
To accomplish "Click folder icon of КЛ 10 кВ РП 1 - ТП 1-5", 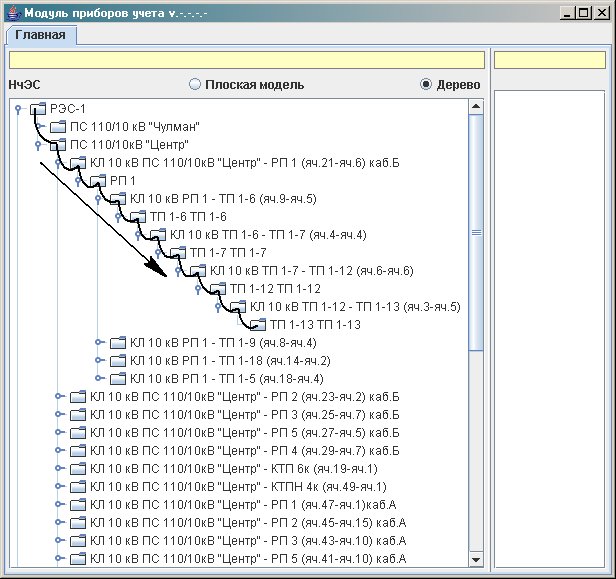I will (118, 379).
